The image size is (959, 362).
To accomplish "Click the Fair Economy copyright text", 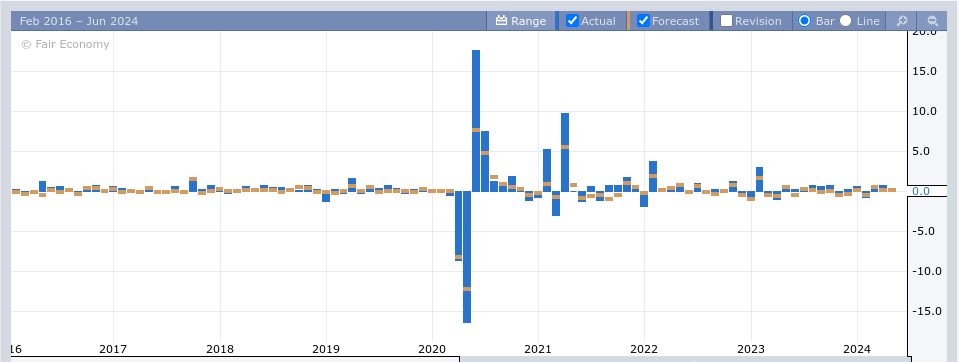I will coord(65,44).
